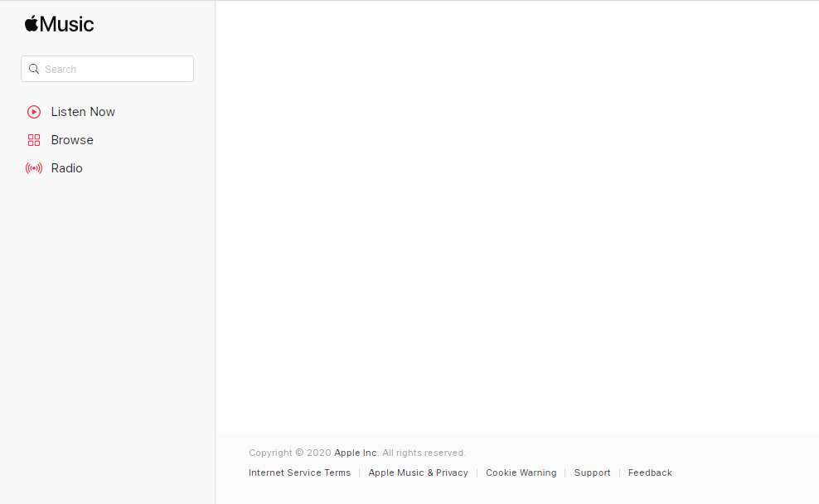This screenshot has height=504, width=819.
Task: Open Internet Service Terms link
Action: 299,472
